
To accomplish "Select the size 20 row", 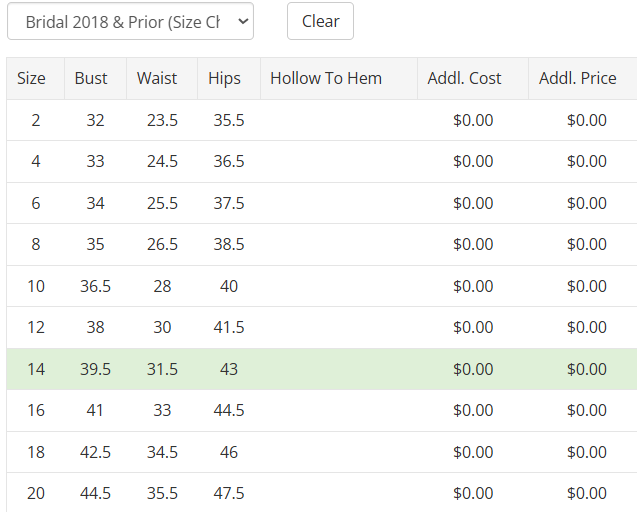I will pyautogui.click(x=322, y=492).
